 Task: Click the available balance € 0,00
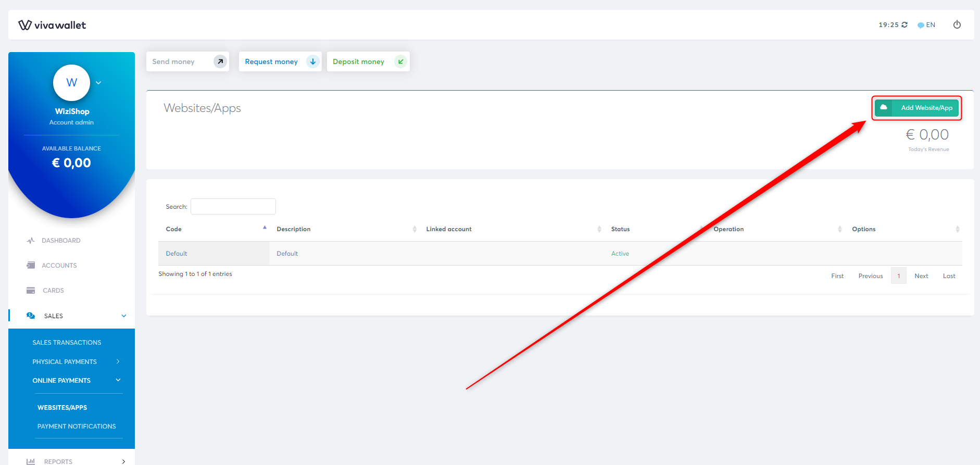pyautogui.click(x=71, y=163)
